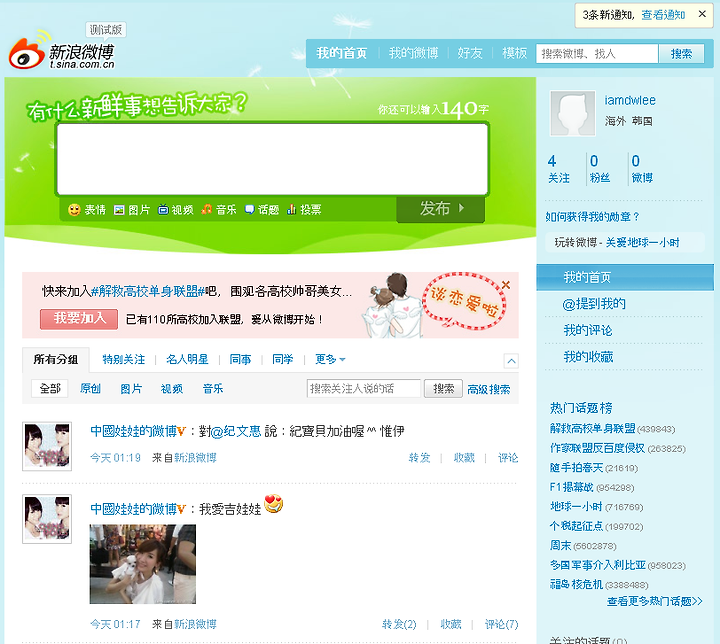
Task: Click the top search input field
Action: click(597, 54)
